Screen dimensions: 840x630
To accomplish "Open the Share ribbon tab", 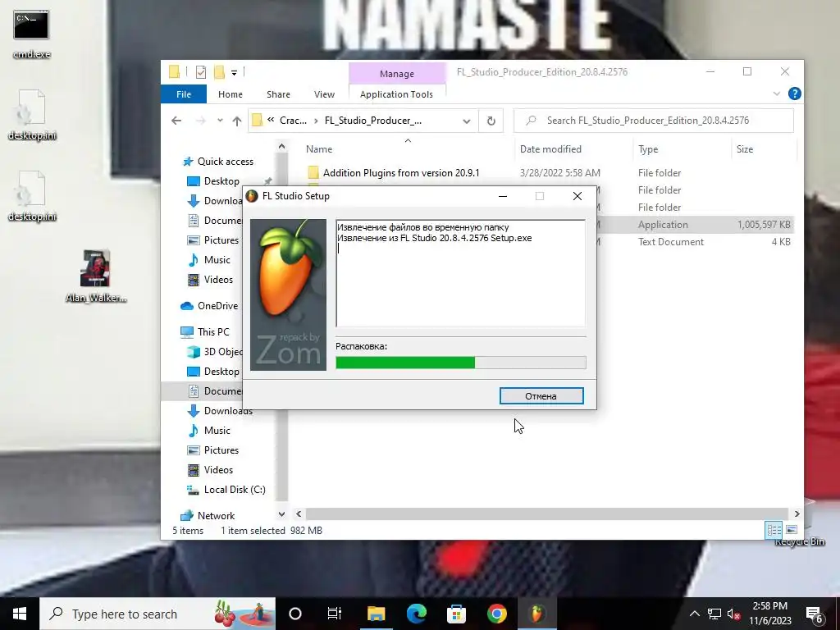I will point(278,94).
